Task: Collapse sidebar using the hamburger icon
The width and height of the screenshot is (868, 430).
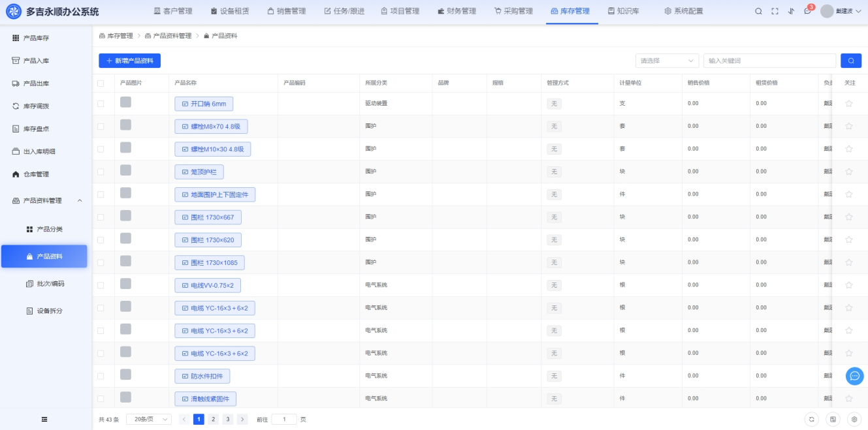Action: pos(44,419)
